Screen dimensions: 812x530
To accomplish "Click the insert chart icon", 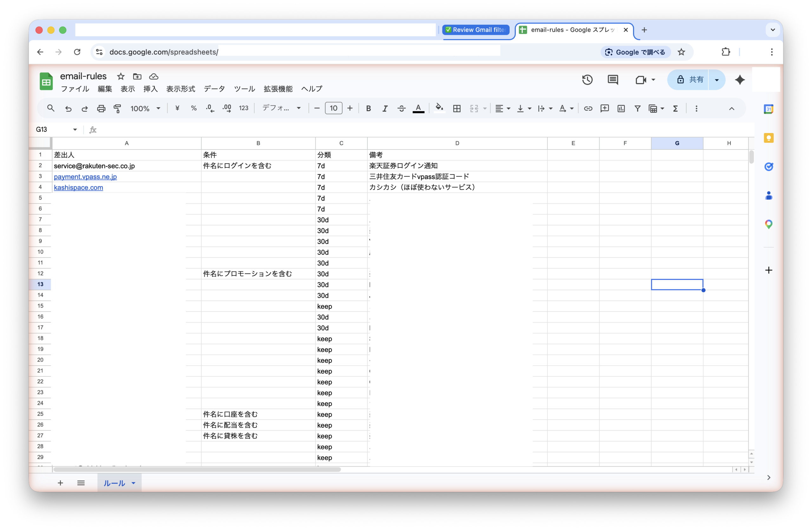I will coord(621,109).
